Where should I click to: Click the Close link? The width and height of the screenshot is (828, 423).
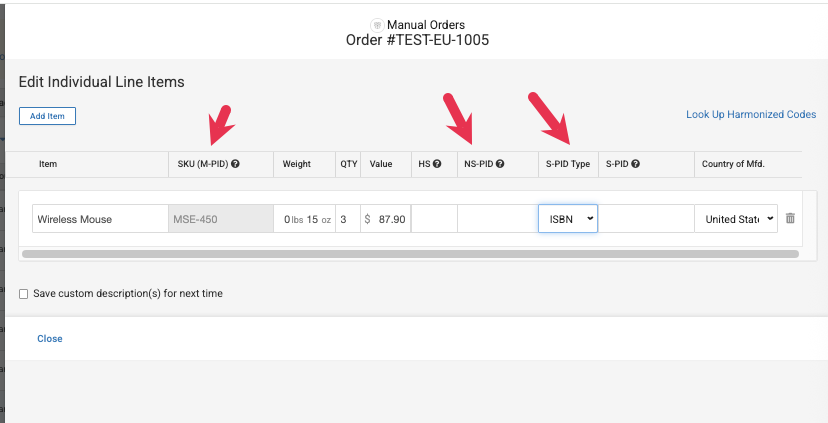click(50, 339)
